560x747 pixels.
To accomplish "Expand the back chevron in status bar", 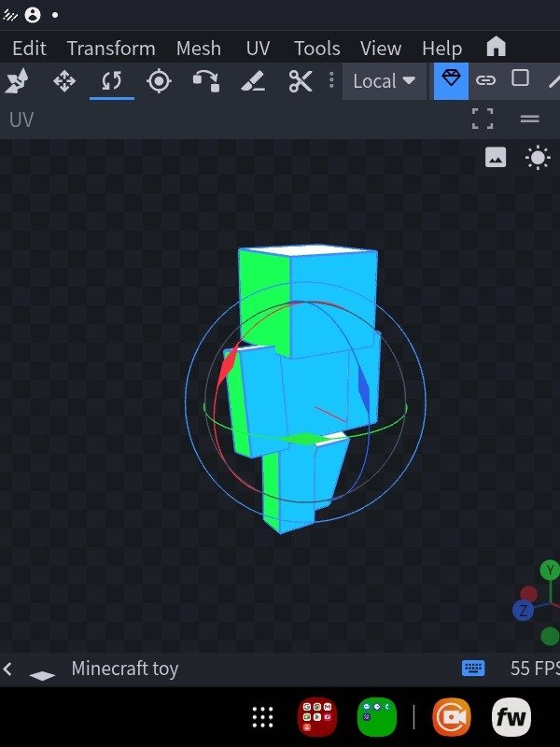I will point(8,669).
